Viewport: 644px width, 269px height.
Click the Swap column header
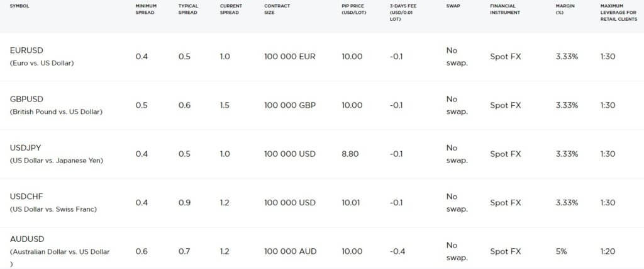pos(453,6)
